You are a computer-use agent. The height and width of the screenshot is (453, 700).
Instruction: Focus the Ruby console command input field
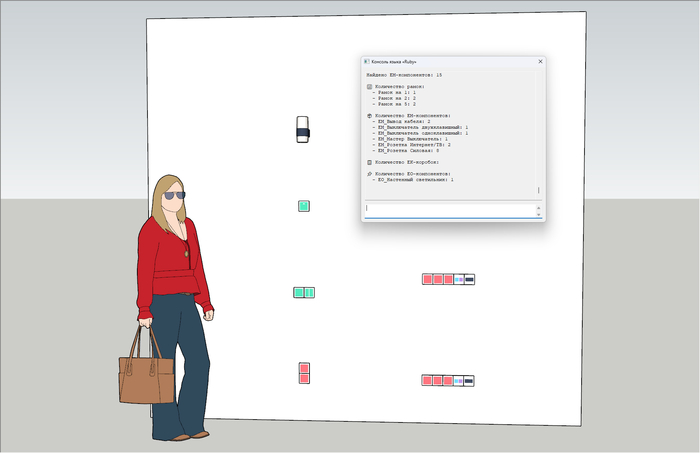tap(450, 211)
